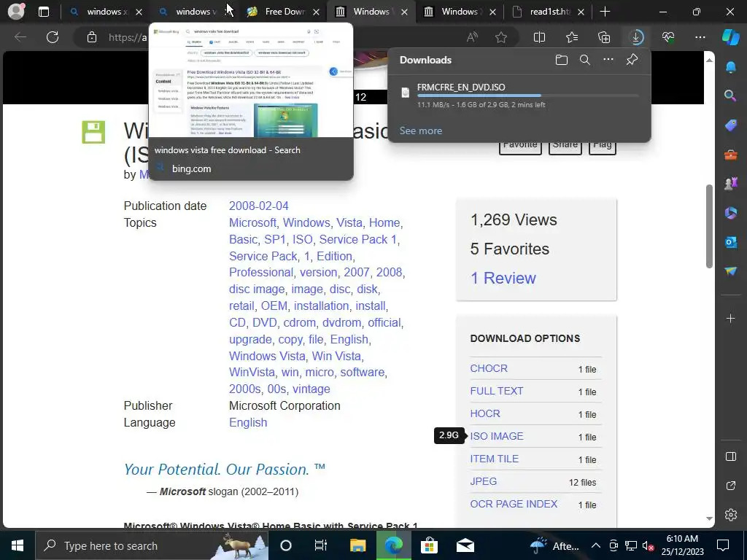Click the site lock info icon

click(92, 37)
